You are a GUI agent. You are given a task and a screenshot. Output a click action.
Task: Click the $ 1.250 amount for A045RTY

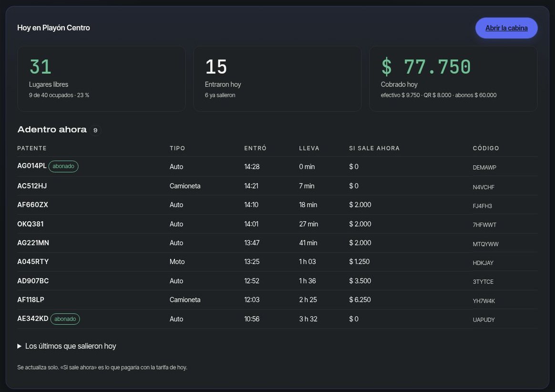(359, 262)
